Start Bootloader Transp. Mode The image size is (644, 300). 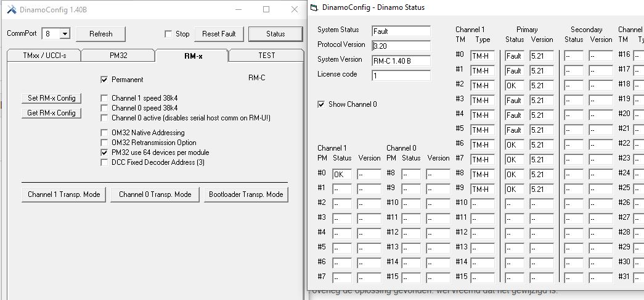tap(246, 194)
